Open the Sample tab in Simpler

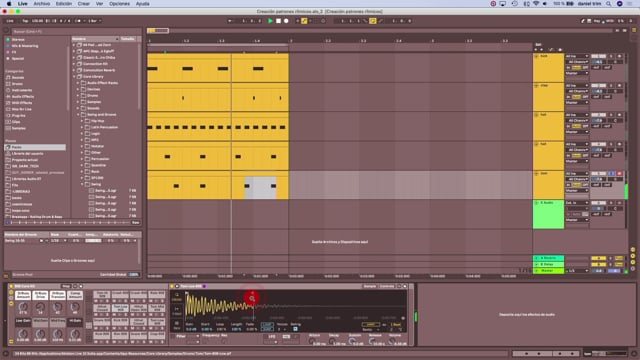370,286
